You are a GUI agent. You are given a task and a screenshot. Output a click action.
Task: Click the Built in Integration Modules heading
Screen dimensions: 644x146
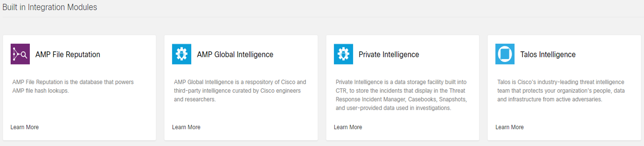(x=50, y=7)
